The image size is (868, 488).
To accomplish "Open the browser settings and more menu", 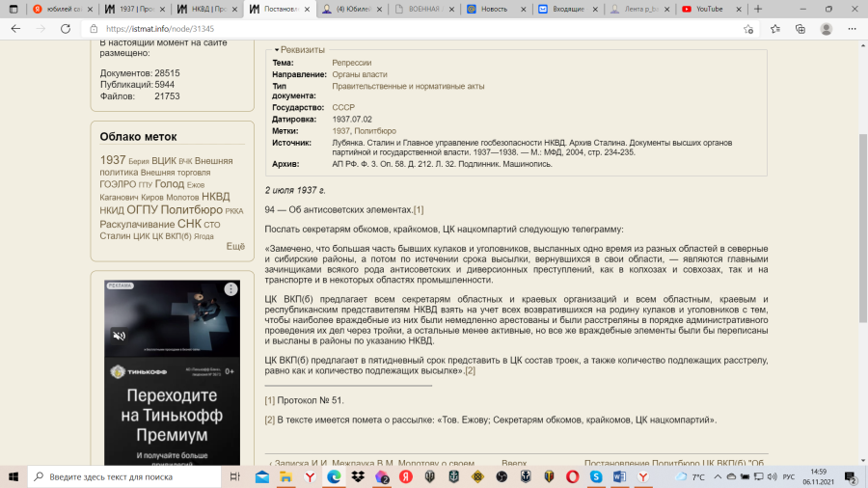I will pos(852,29).
